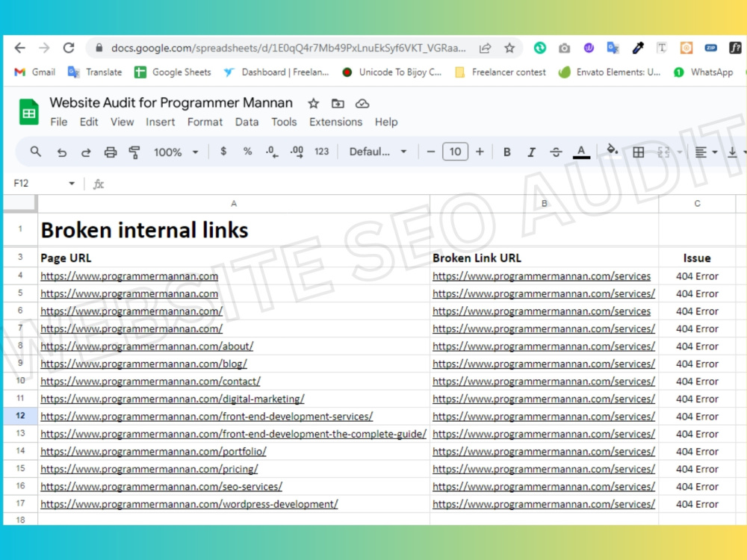Star the Website Audit document

[313, 103]
